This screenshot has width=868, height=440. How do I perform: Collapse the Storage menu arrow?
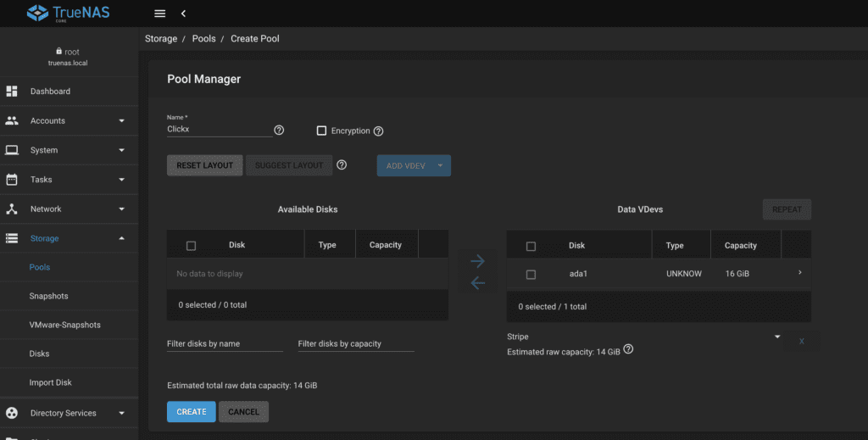tap(121, 238)
